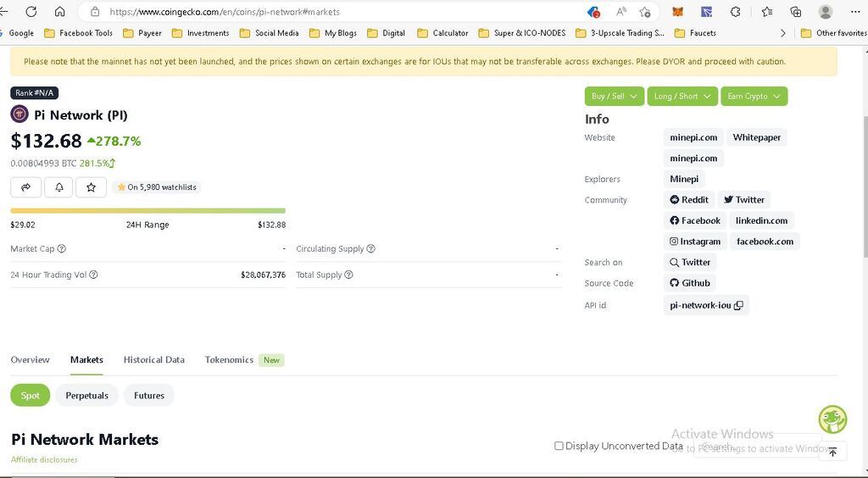Open the Whitepaper link
Image resolution: width=868 pixels, height=478 pixels.
(756, 137)
